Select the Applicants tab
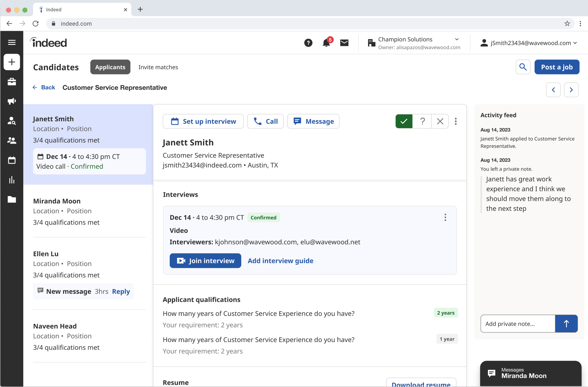This screenshot has width=588, height=387. pos(110,67)
